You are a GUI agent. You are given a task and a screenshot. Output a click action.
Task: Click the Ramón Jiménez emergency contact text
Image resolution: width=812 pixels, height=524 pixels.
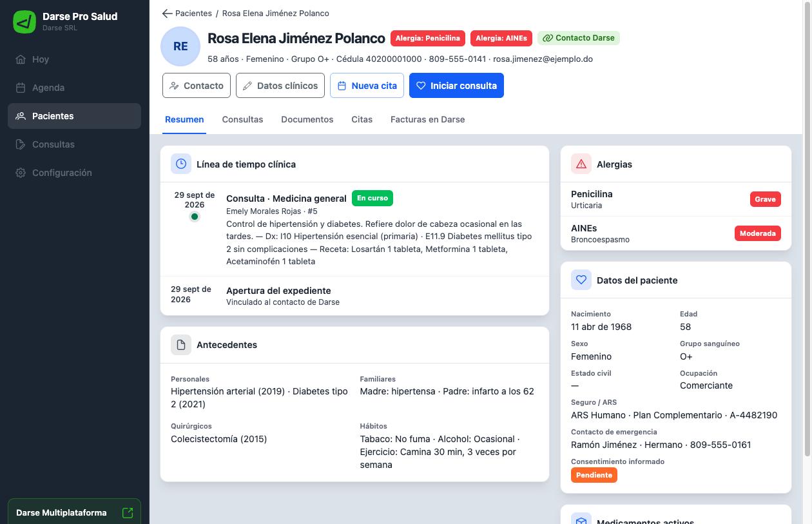tap(661, 445)
